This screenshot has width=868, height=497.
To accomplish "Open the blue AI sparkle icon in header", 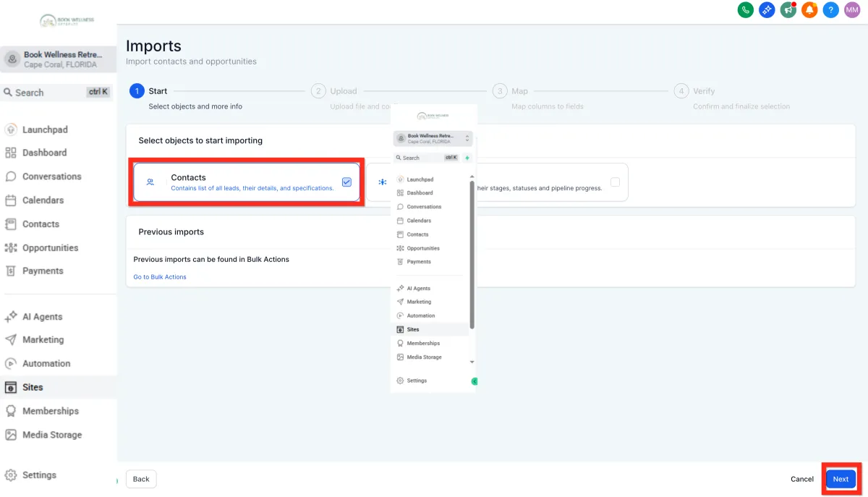I will [x=767, y=10].
